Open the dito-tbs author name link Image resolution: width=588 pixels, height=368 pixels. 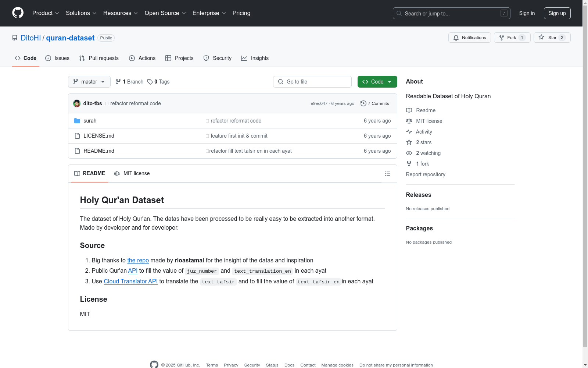coord(93,103)
